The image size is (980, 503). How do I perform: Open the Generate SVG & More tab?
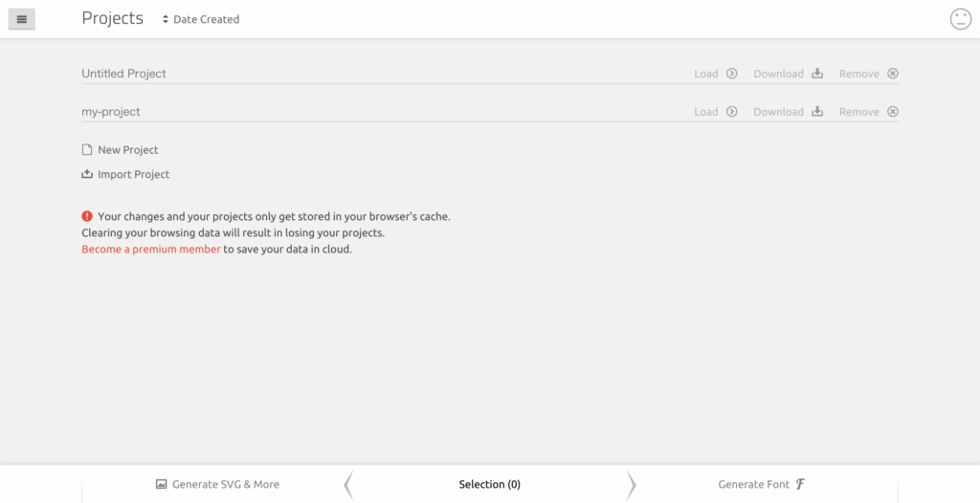point(217,485)
